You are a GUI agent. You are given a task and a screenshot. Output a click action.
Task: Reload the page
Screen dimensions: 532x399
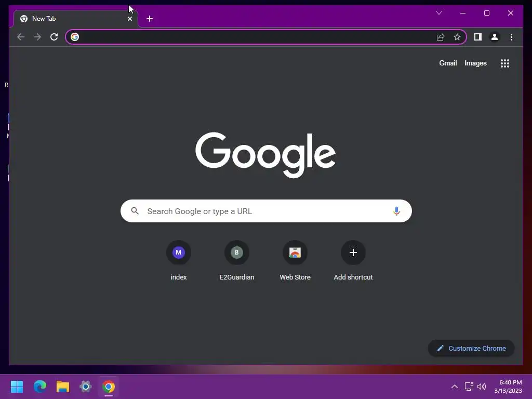click(x=54, y=37)
